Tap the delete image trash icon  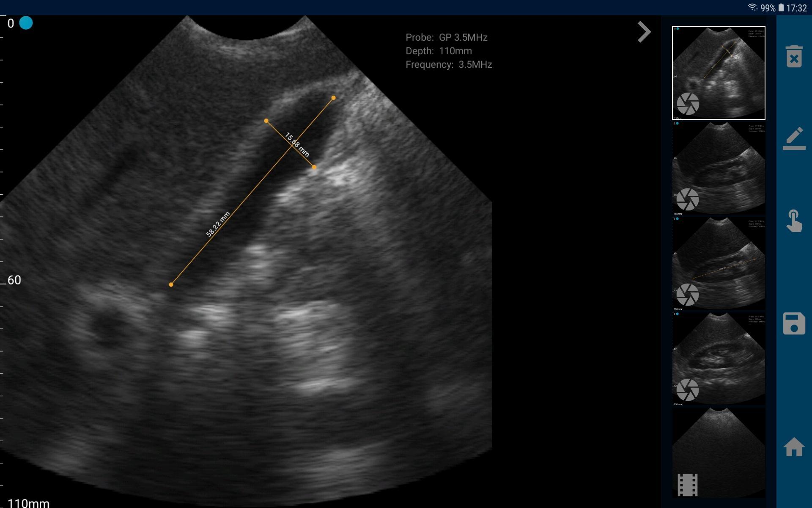point(794,56)
